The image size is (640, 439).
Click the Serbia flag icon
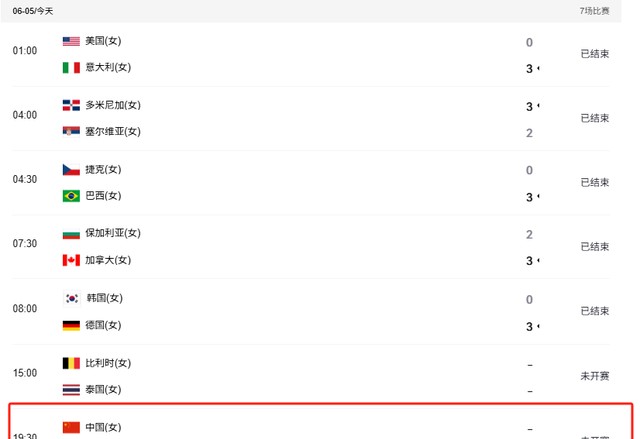[71, 132]
